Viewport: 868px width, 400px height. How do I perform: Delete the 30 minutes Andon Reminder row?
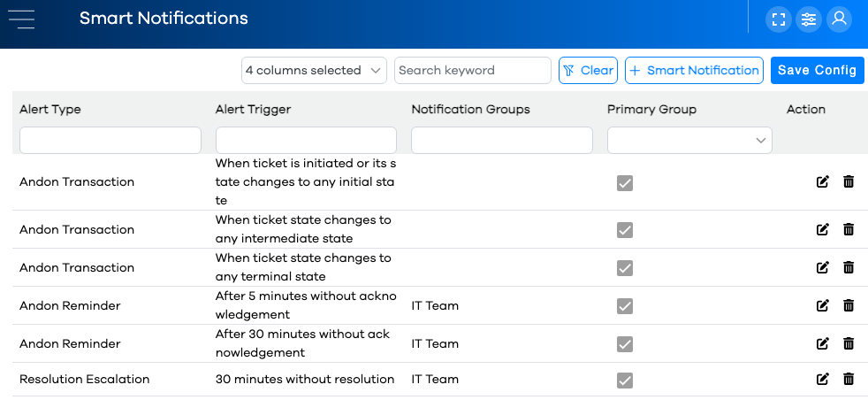pos(848,343)
